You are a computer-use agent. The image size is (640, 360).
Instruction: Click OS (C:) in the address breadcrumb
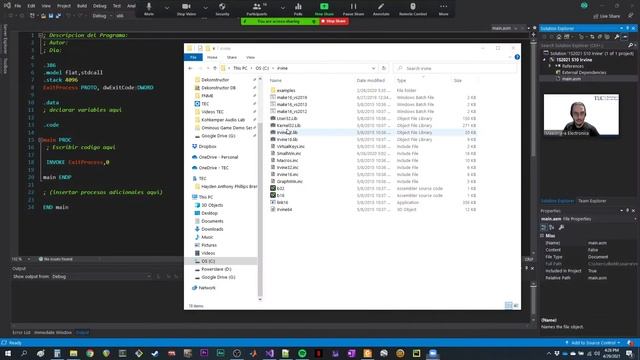pyautogui.click(x=262, y=68)
